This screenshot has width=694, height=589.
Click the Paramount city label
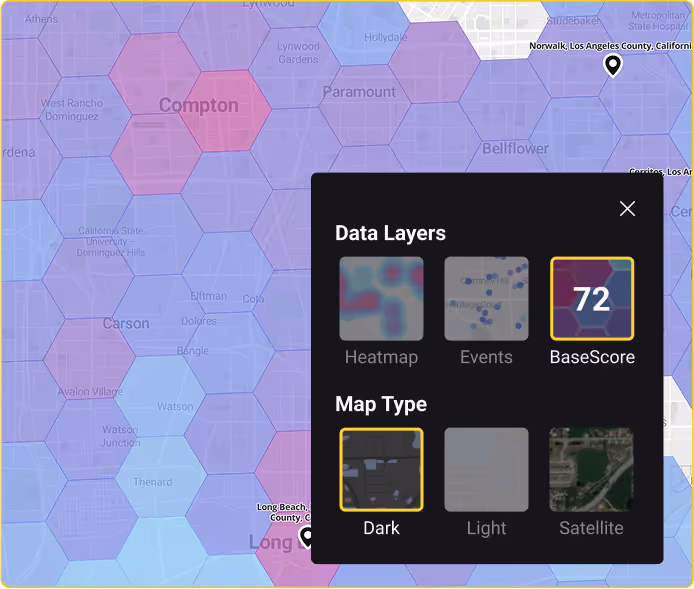pyautogui.click(x=359, y=92)
